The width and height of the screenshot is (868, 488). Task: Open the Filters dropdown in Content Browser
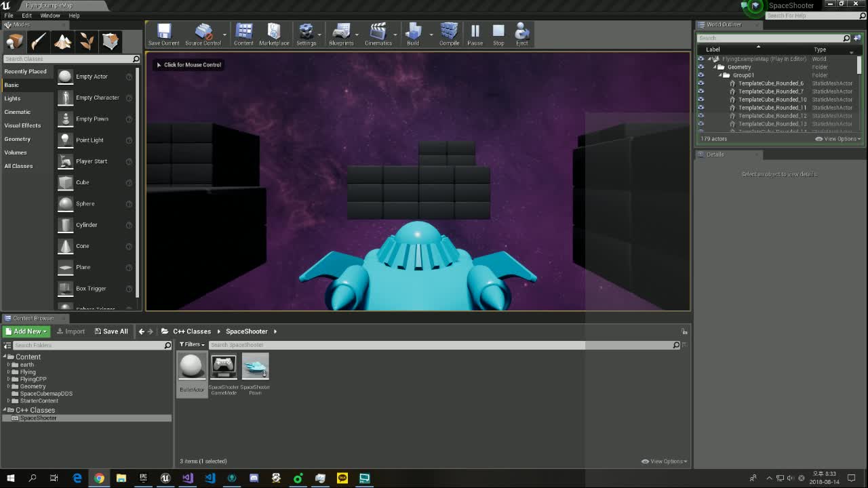pos(192,345)
